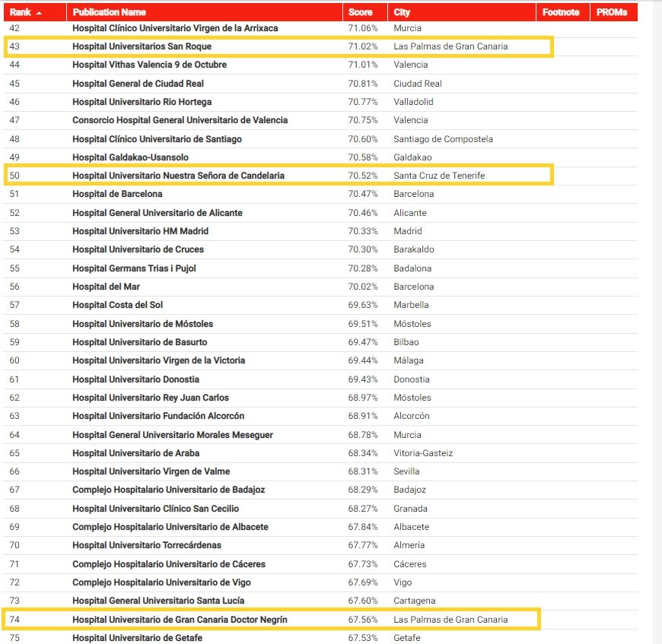
Task: Select the Marbella city cell
Action: click(411, 305)
